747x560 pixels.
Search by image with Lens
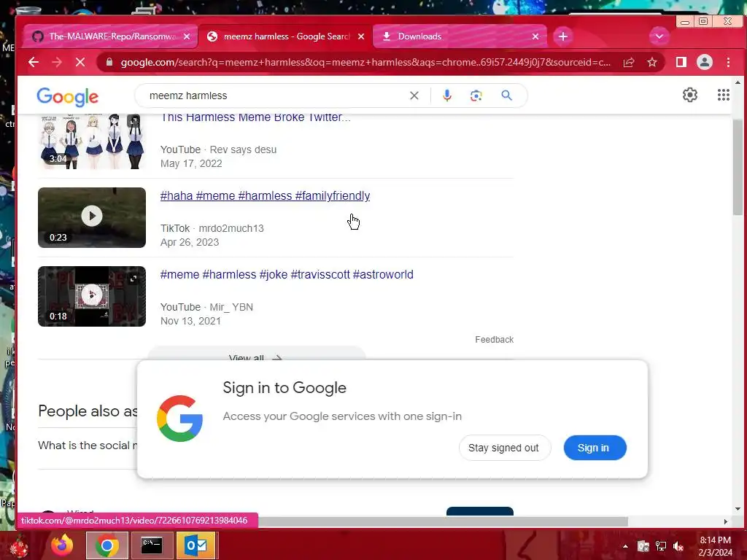[476, 96]
